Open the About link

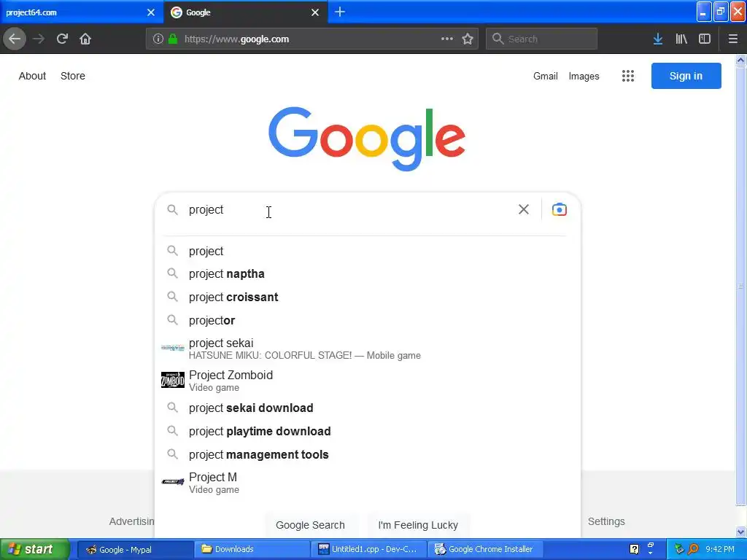[32, 76]
